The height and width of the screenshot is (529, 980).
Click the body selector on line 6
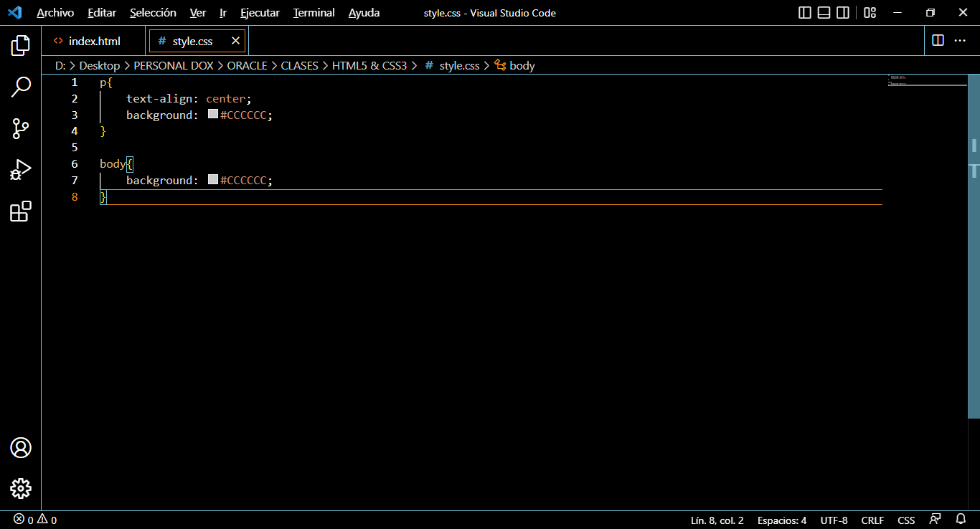click(x=113, y=163)
